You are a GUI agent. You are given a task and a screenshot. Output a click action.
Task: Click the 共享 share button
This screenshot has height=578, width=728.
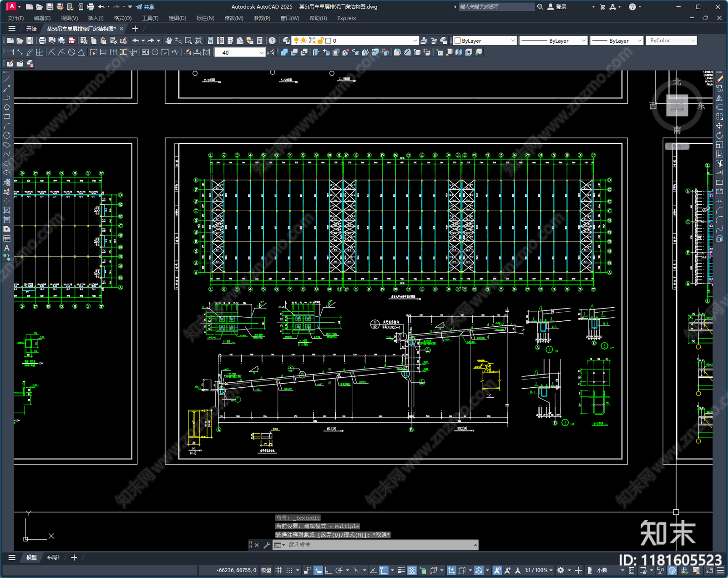click(145, 7)
